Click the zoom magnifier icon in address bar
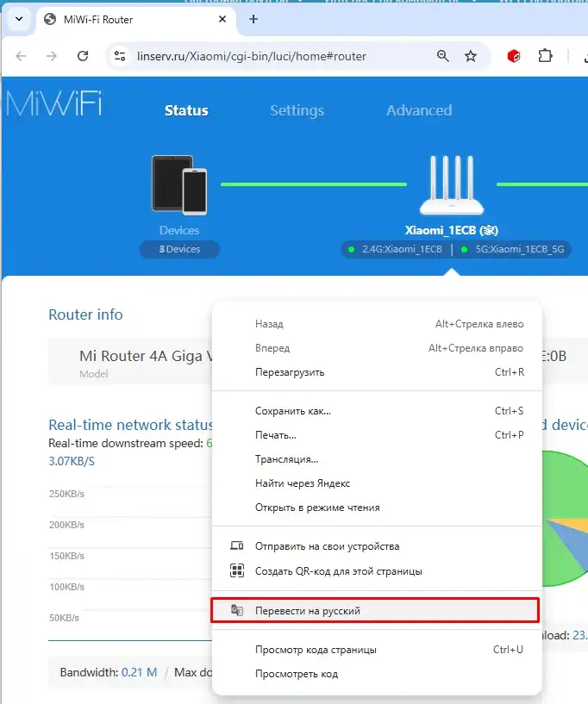The width and height of the screenshot is (588, 704). point(443,56)
